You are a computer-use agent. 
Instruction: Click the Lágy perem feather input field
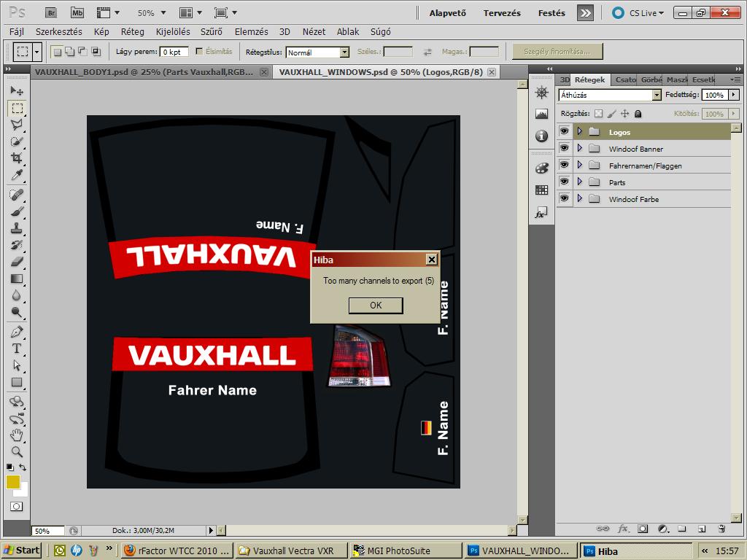(x=174, y=52)
